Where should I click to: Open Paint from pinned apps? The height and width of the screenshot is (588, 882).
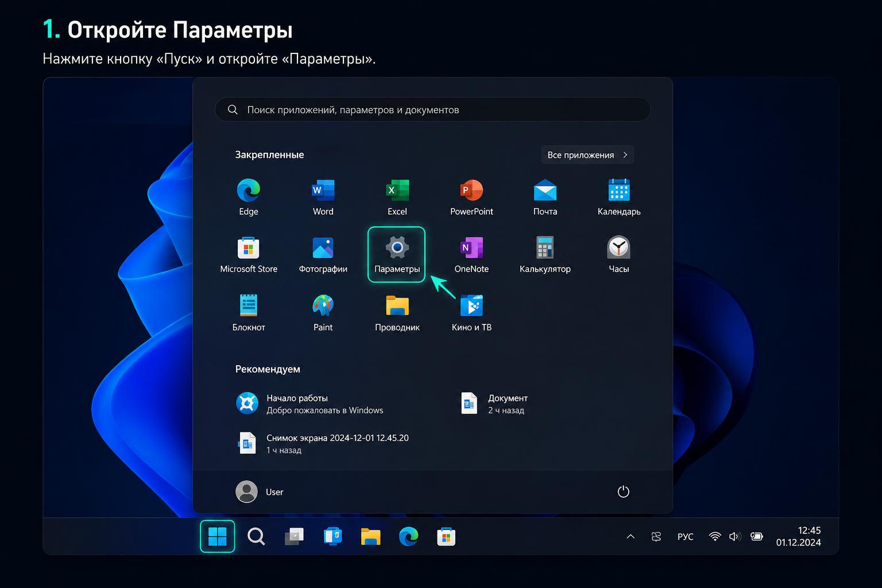pos(323,312)
